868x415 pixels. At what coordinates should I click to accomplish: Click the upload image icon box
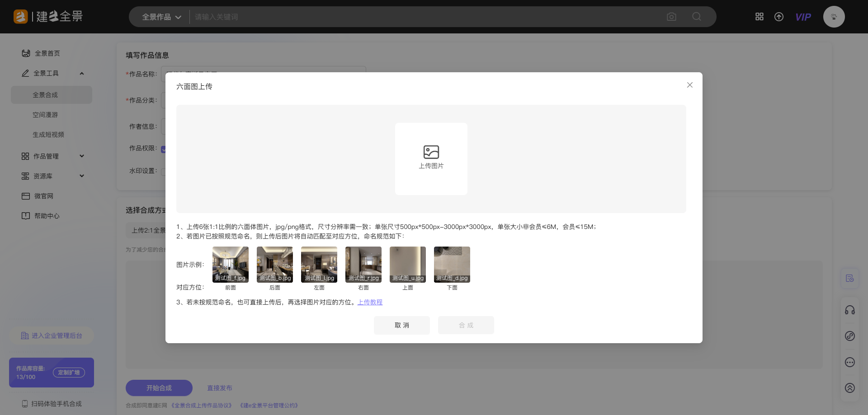[431, 159]
